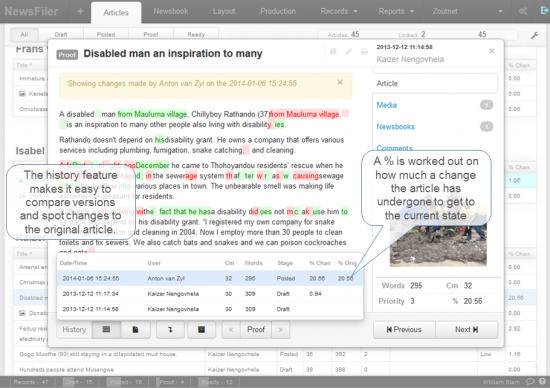550x388 pixels.
Task: Select the Proof filter tab
Action: [151, 34]
